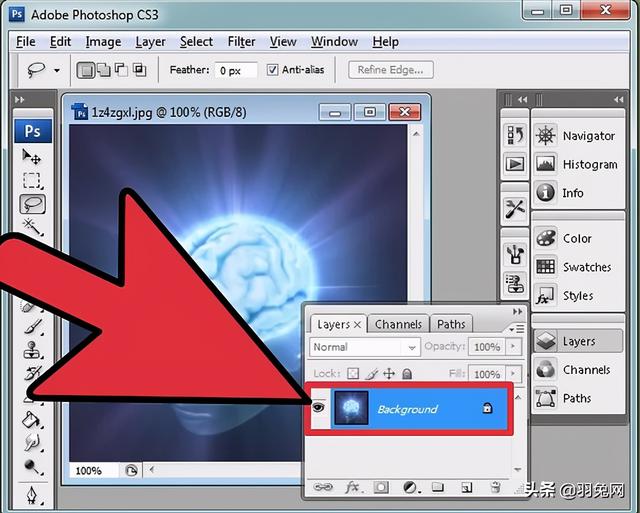
Task: Toggle Lock Position icon
Action: pyautogui.click(x=389, y=373)
